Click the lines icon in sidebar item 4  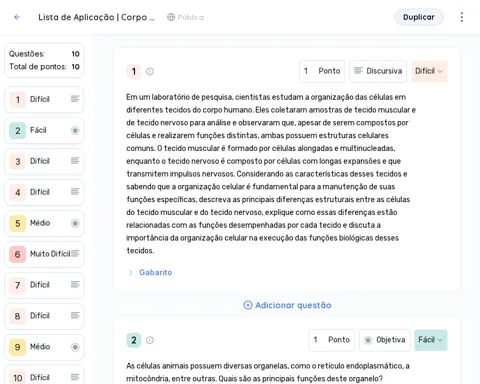[75, 192]
